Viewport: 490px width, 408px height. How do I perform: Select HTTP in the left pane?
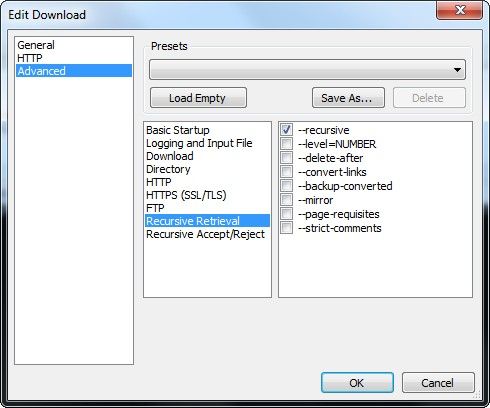tap(74, 58)
